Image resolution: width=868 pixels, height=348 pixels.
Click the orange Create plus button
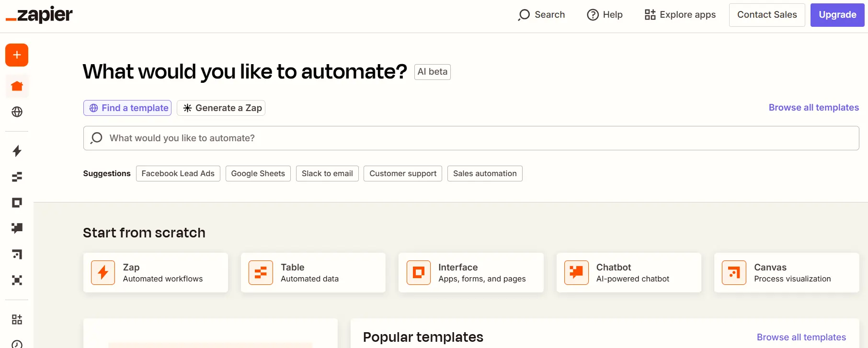click(17, 55)
